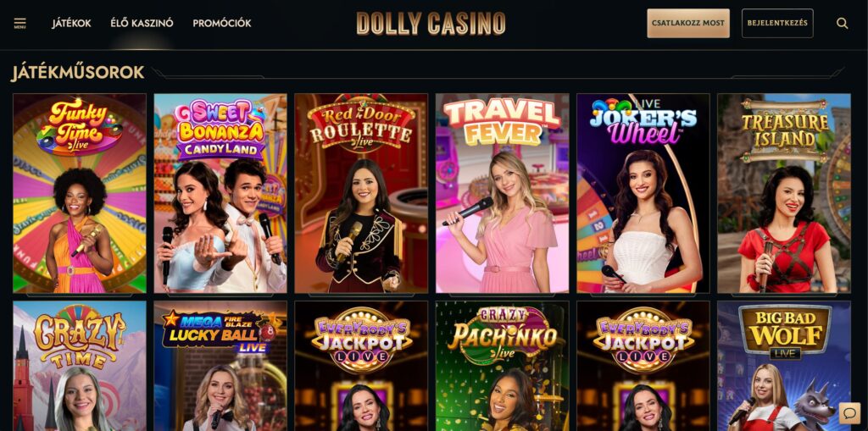Open the live chat bubble icon
This screenshot has width=868, height=431.
click(849, 412)
